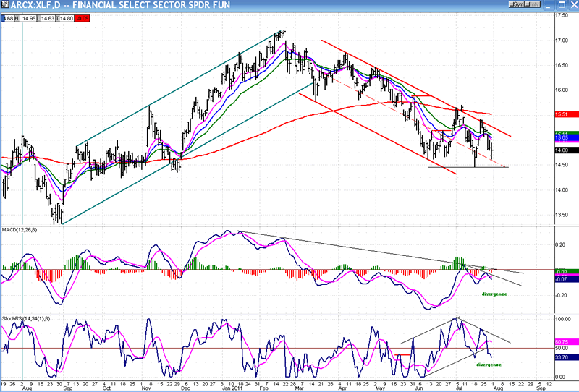Select the blue 15.05 moving average label

click(x=562, y=137)
